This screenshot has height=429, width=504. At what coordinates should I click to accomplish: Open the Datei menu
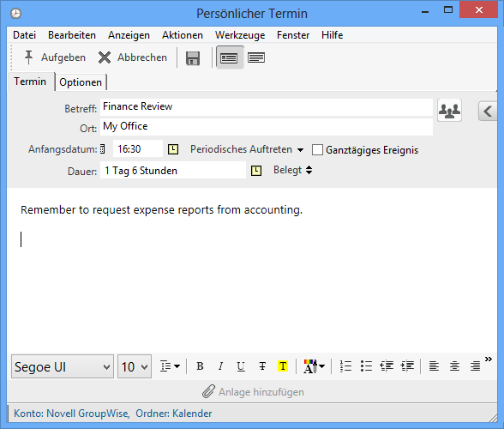coord(24,35)
